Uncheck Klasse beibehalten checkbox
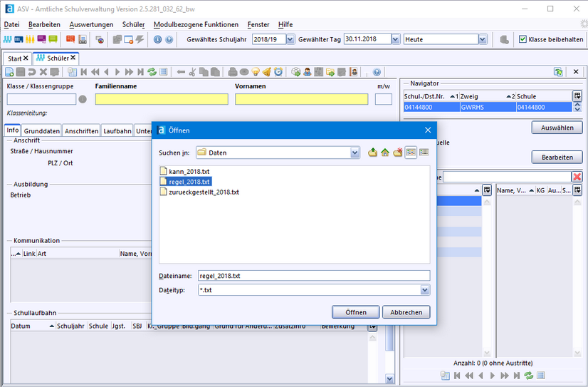Screen dimensions: 588x387 523,39
